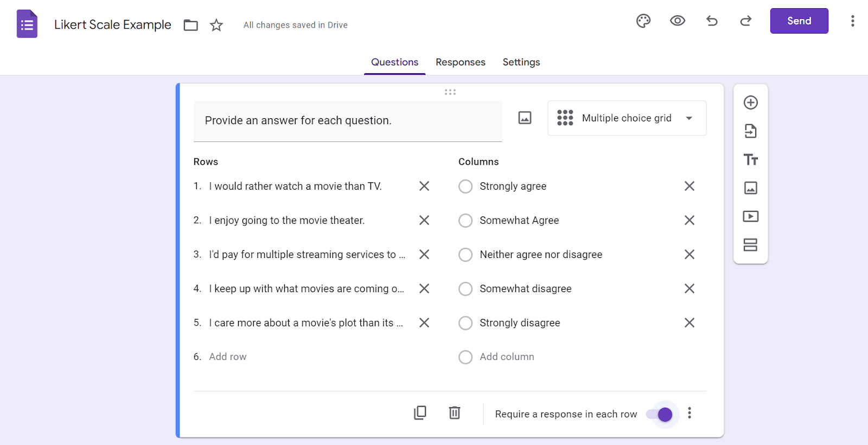Viewport: 868px width, 445px height.
Task: Open the Multiple choice grid dropdown
Action: (x=627, y=118)
